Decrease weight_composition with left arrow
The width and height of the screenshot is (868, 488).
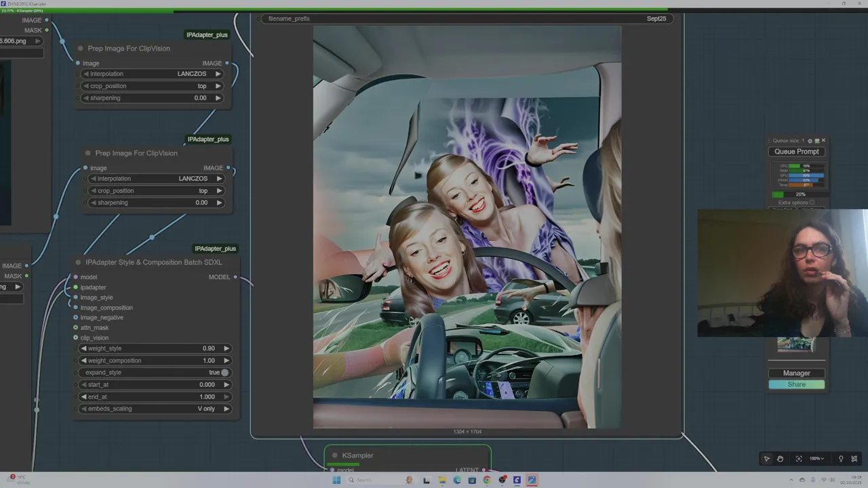[83, 361]
